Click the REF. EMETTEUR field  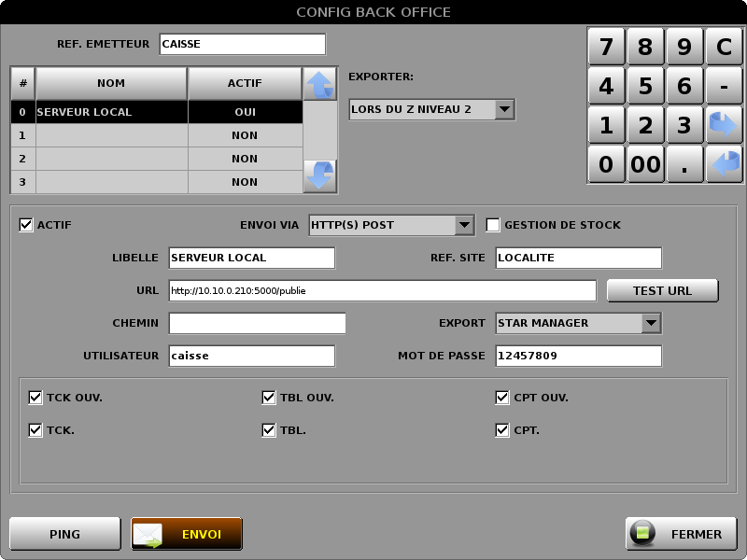243,44
